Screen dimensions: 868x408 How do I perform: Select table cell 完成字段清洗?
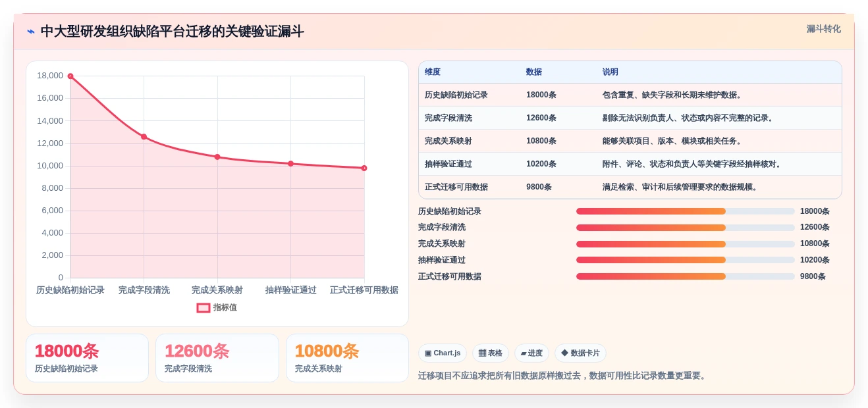448,118
